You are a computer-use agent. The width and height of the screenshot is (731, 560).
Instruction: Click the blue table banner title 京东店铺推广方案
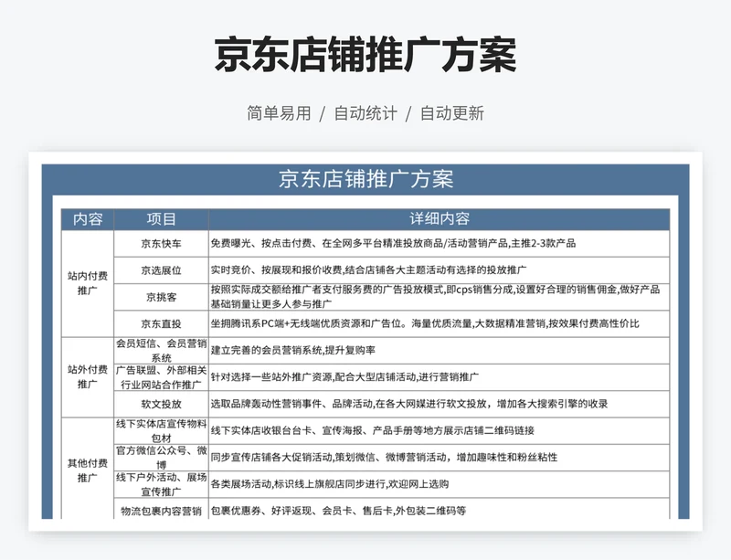click(x=366, y=180)
